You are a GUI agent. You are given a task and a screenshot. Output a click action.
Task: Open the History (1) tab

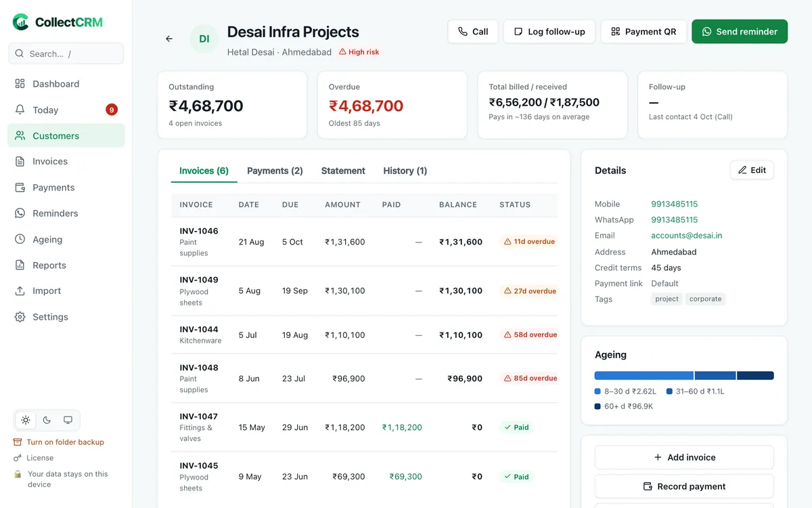point(405,171)
